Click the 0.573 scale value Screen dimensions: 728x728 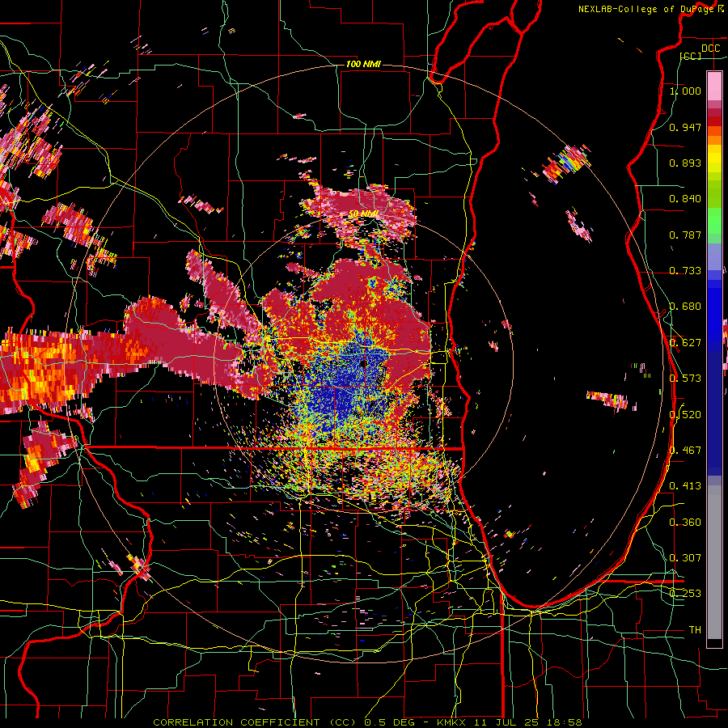[x=685, y=379]
